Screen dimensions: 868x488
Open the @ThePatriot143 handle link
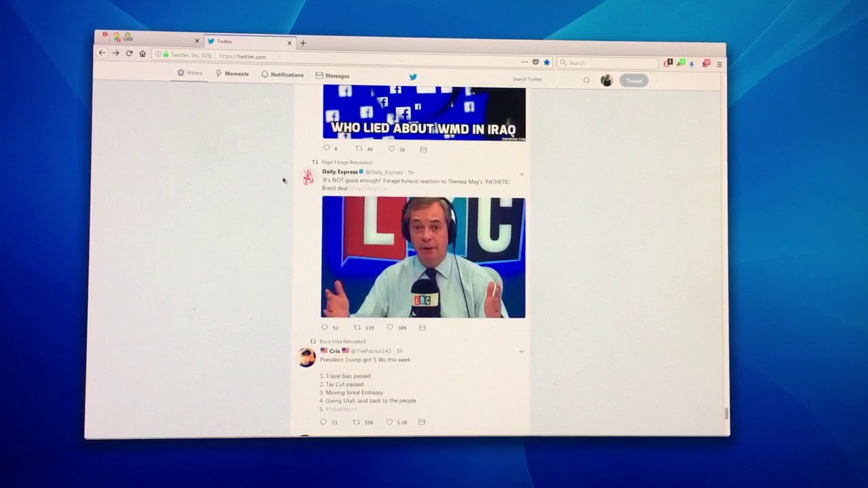coord(371,351)
